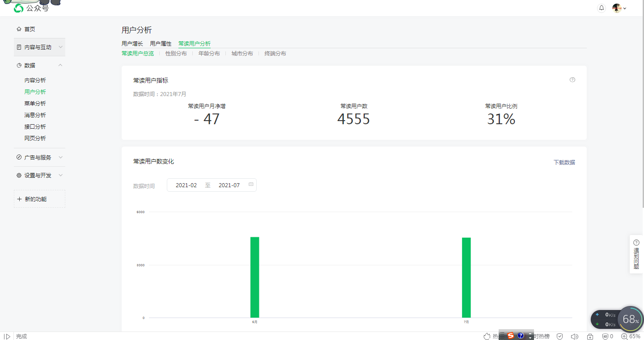Screen dimensions: 644x340
Task: Click the shield security icon in status bar
Action: [559, 336]
